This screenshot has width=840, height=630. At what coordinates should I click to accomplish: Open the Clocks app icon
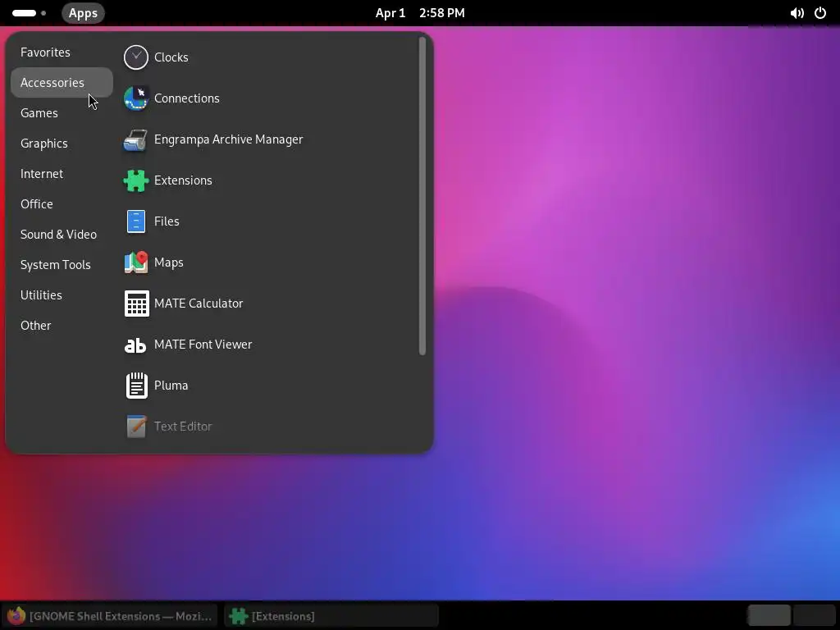(x=136, y=57)
